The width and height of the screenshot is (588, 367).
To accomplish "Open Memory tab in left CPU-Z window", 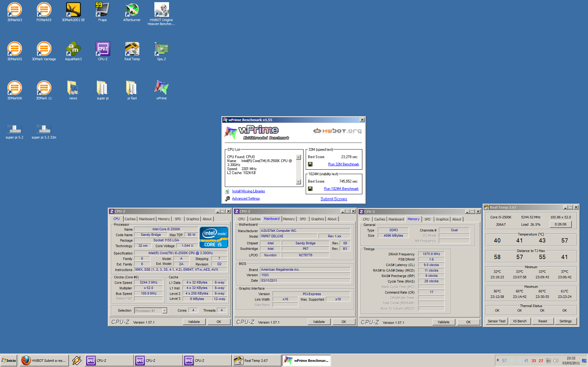I will tap(164, 219).
